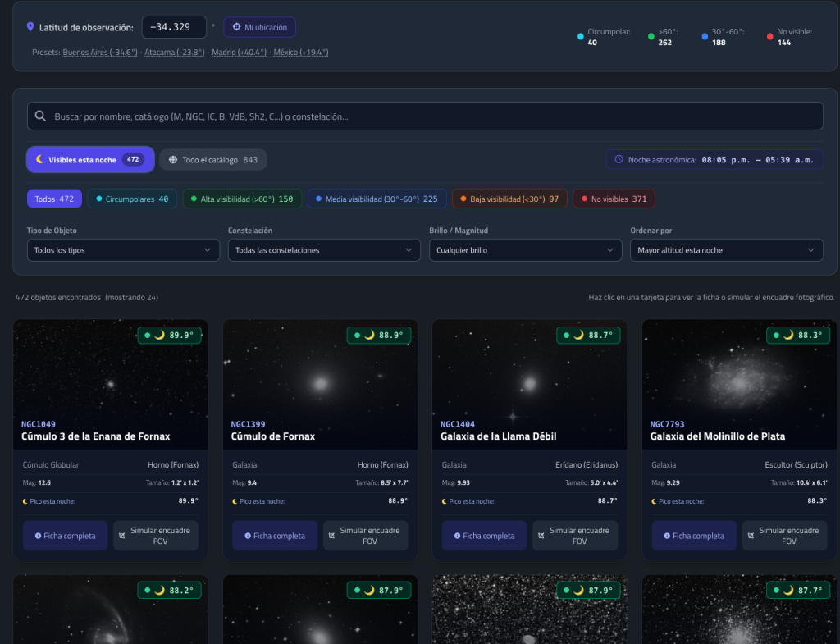Click the info icon on NGC1049 Ficha completa
840x644 pixels.
(38, 536)
